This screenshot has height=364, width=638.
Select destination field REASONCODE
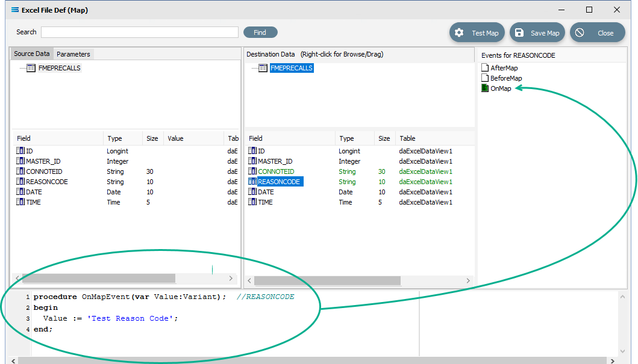click(279, 182)
